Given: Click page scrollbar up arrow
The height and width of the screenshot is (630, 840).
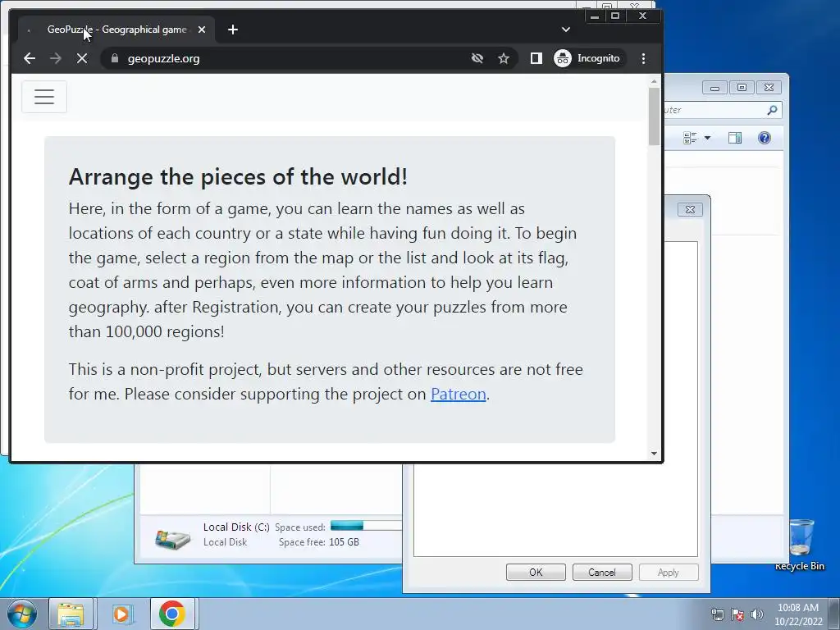Looking at the screenshot, I should click(x=654, y=81).
